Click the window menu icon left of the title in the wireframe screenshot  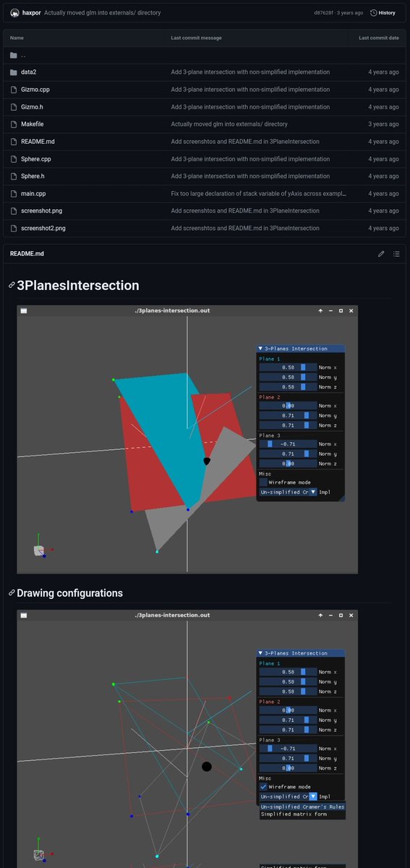click(x=23, y=615)
